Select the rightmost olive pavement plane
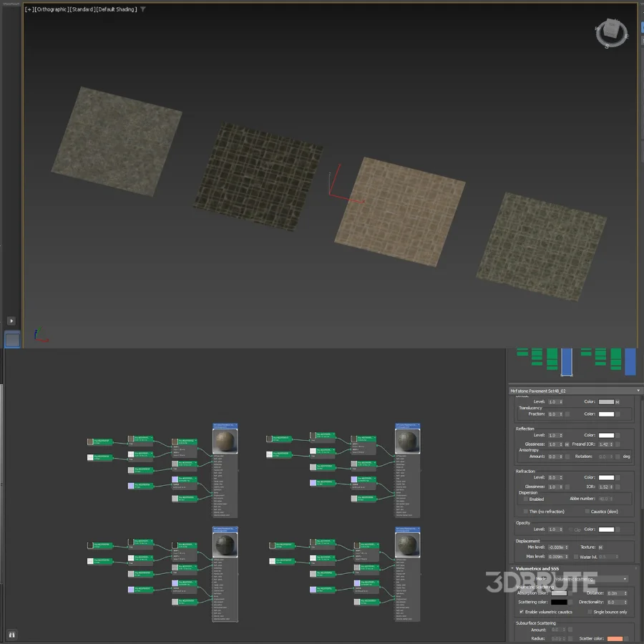The width and height of the screenshot is (644, 644). [x=542, y=246]
